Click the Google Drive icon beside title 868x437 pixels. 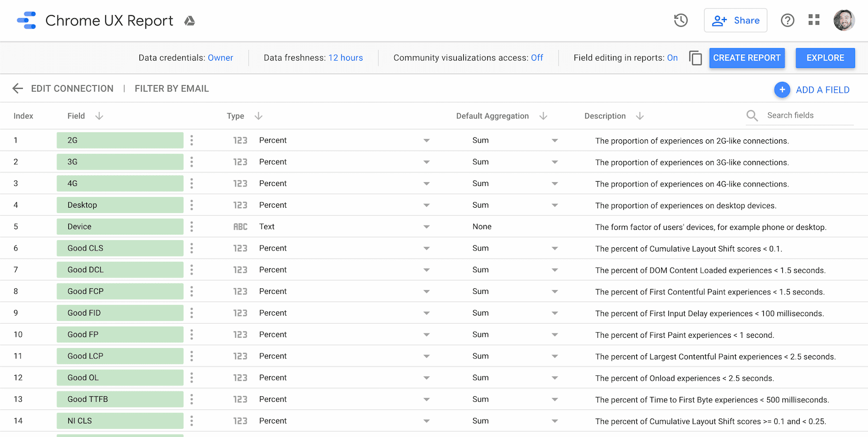(189, 21)
